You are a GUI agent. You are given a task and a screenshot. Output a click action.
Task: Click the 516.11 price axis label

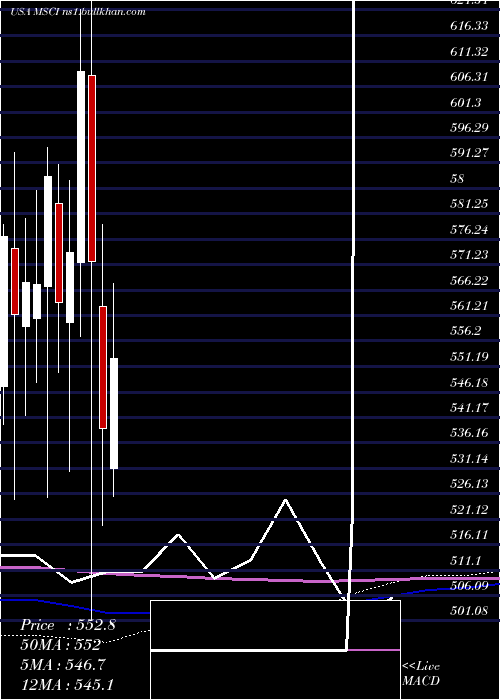click(469, 535)
